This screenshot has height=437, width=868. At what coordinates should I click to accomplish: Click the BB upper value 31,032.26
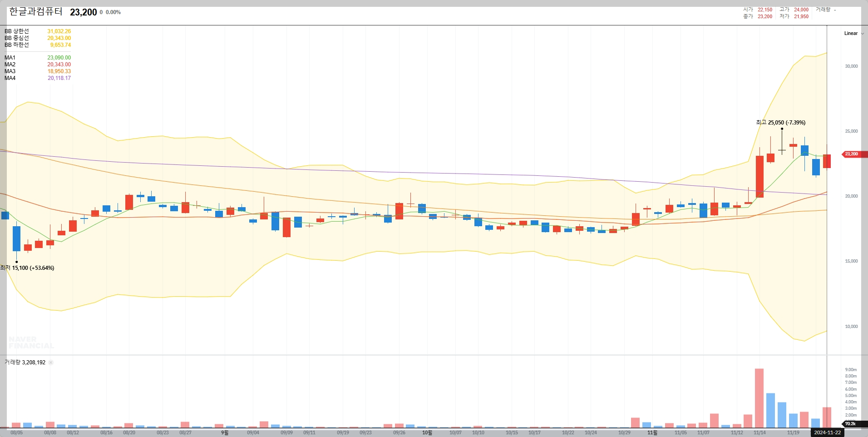[59, 31]
